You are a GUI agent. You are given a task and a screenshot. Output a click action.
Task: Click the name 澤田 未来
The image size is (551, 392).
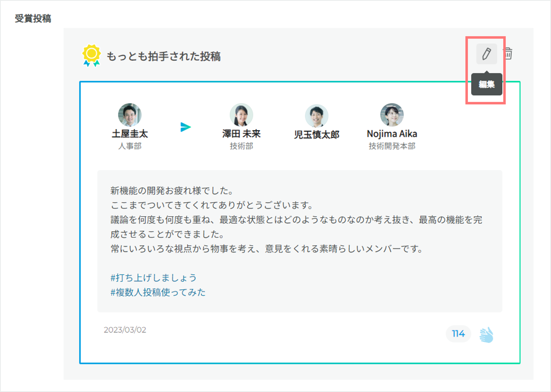coord(241,134)
